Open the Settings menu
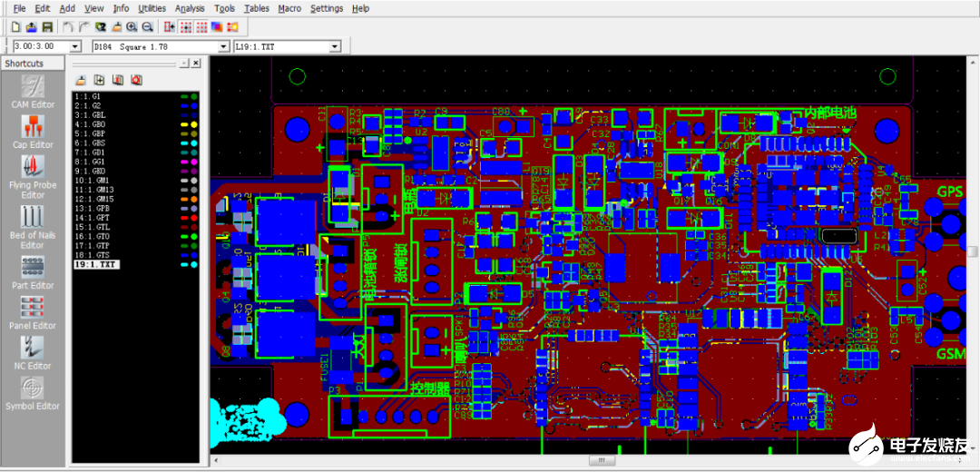The image size is (980, 472). pyautogui.click(x=327, y=8)
